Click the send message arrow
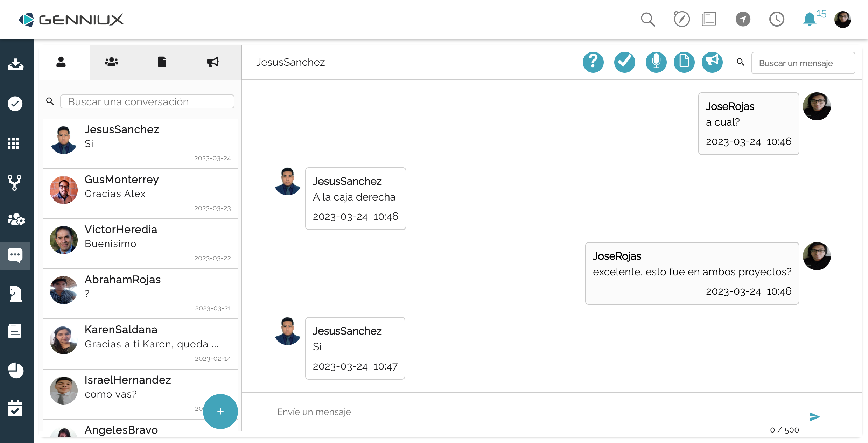The height and width of the screenshot is (443, 868). coord(814,417)
